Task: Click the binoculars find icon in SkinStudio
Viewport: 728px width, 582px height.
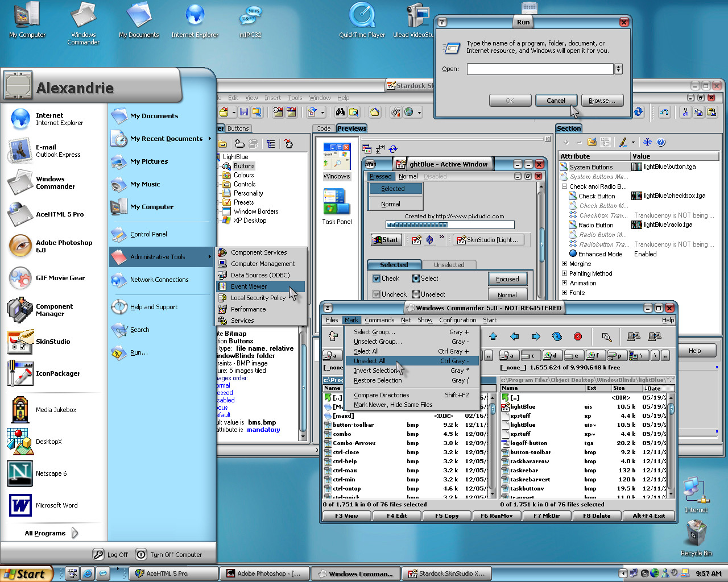Action: tap(340, 112)
